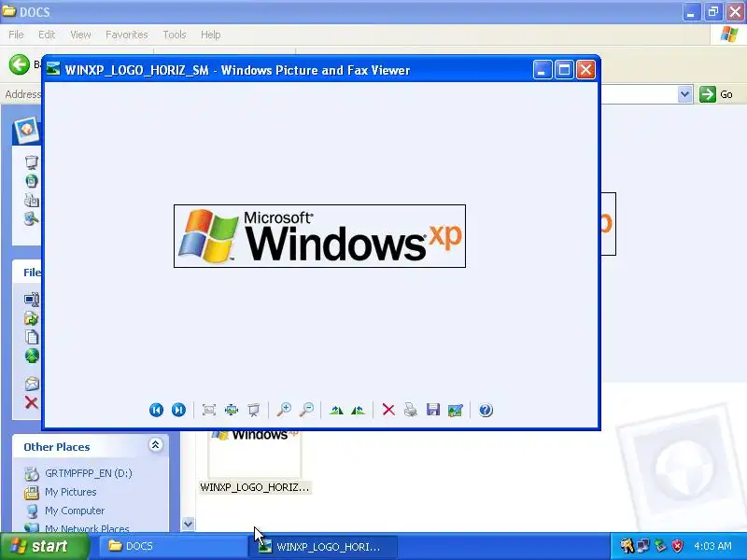Click the Picture Tasks header icon

pos(27,130)
